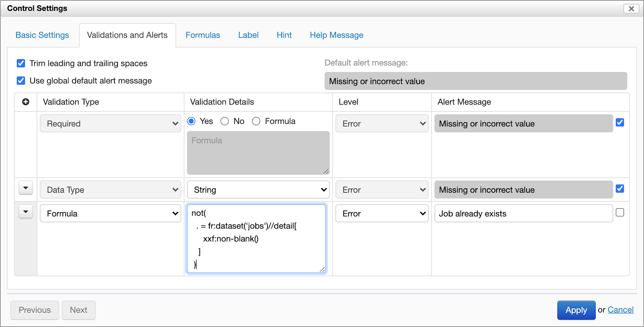
Task: Select the Validations and Alerts tab
Action: [x=127, y=35]
